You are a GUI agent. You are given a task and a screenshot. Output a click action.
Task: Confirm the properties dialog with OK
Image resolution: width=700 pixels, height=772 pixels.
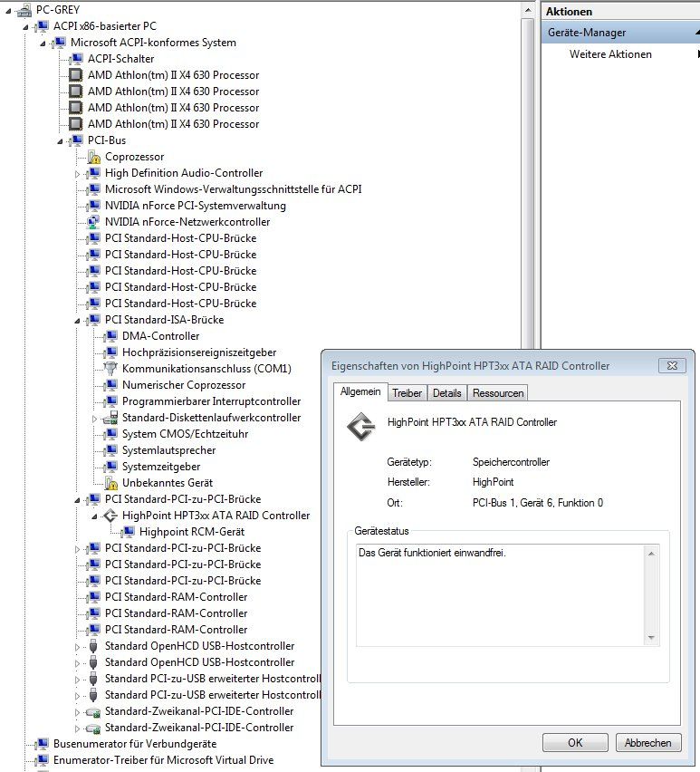click(x=575, y=743)
